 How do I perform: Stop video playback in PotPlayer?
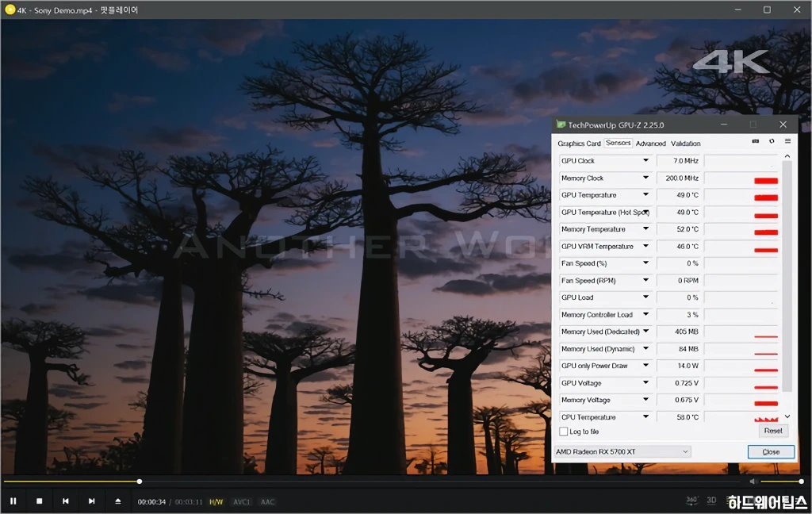[40, 501]
